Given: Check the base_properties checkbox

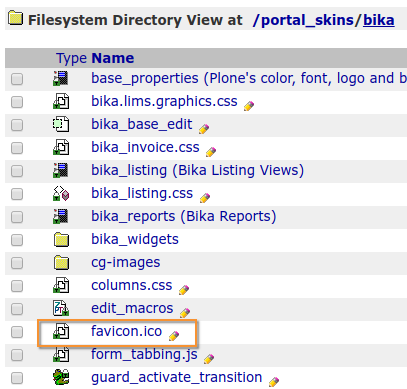Looking at the screenshot, I should [x=17, y=79].
